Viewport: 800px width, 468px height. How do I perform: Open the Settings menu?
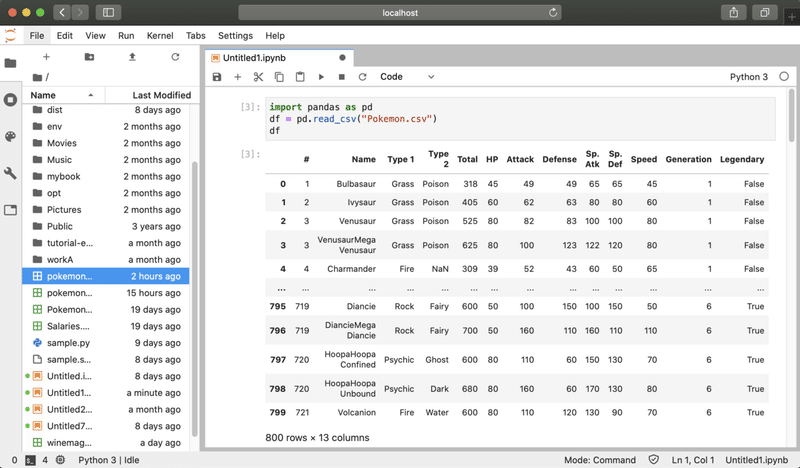(235, 36)
